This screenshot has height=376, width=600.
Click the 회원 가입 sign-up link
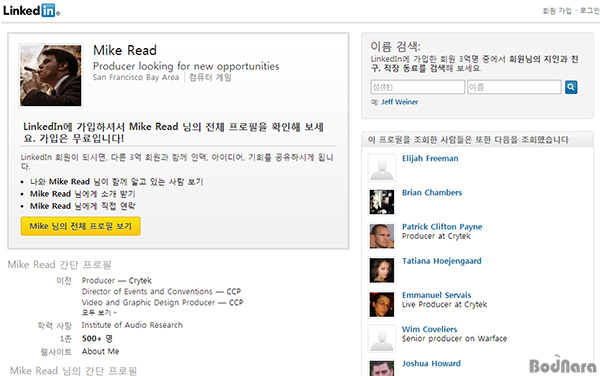557,11
